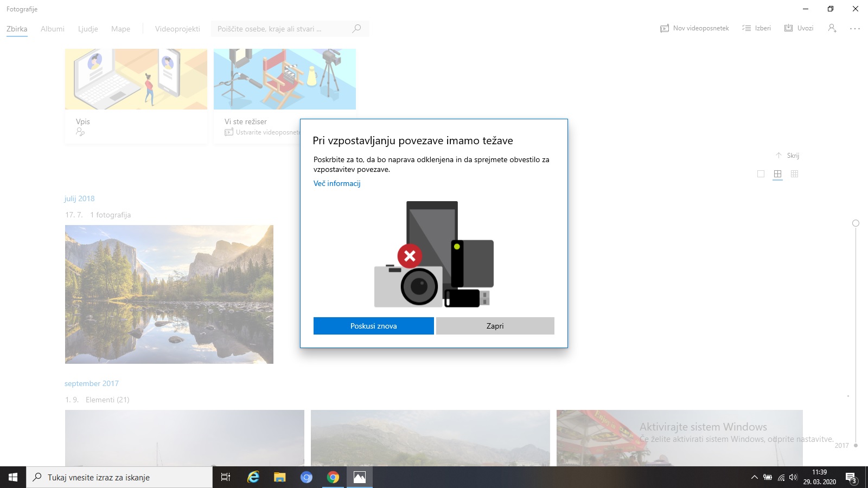Go to the Videoprojekti tab
Image resolution: width=868 pixels, height=488 pixels.
(177, 29)
